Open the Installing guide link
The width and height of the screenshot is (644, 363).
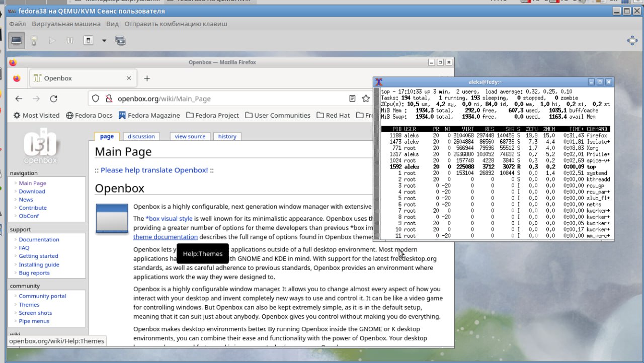39,264
